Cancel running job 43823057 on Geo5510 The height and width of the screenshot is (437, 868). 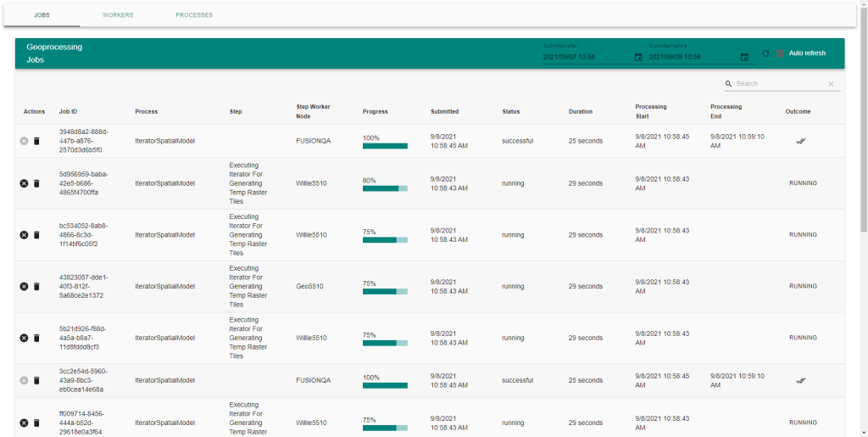click(x=24, y=287)
